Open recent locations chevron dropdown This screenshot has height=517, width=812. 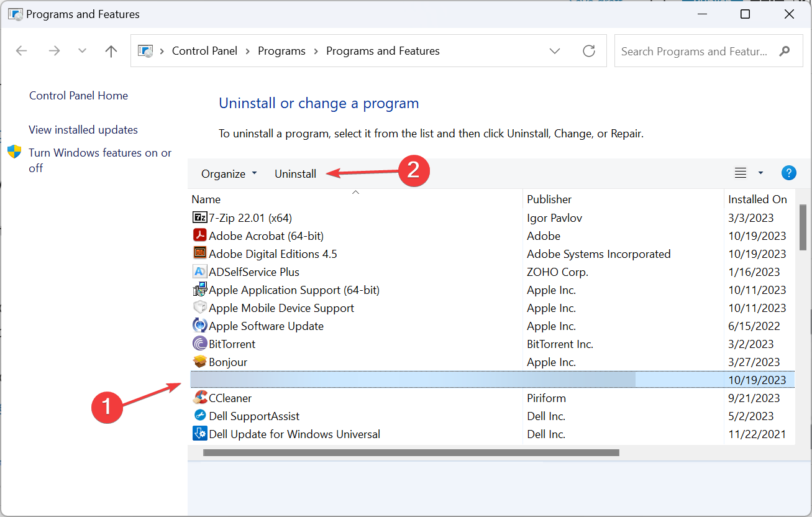coord(82,51)
